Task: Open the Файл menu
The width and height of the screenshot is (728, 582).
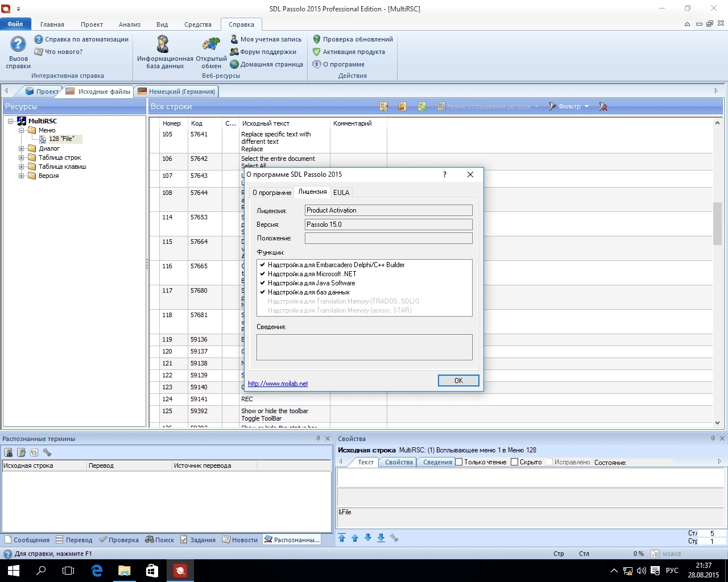Action: coord(15,24)
